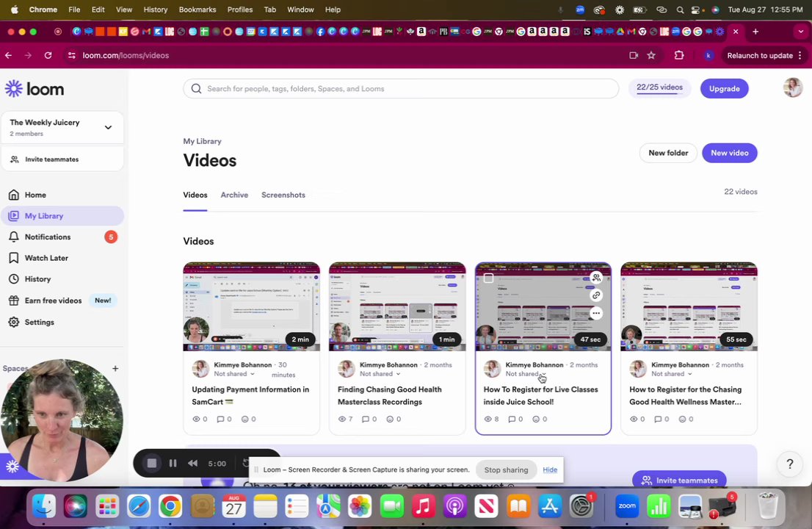Viewport: 812px width, 529px height.
Task: Open the History menu in menu bar
Action: tap(156, 10)
